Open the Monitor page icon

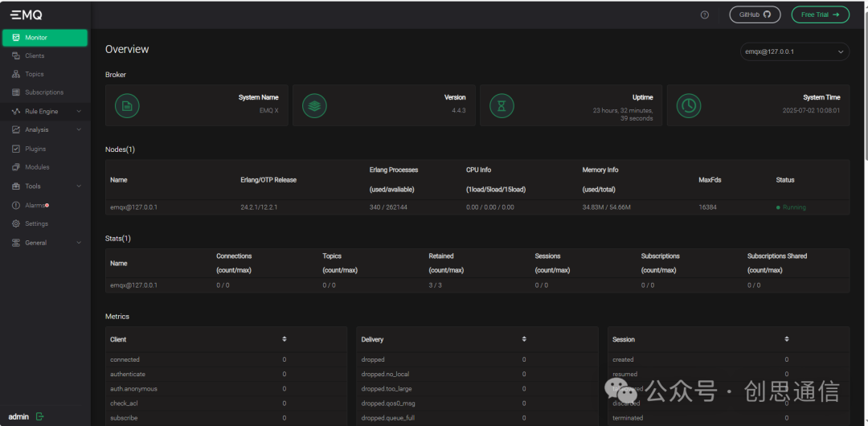point(16,38)
